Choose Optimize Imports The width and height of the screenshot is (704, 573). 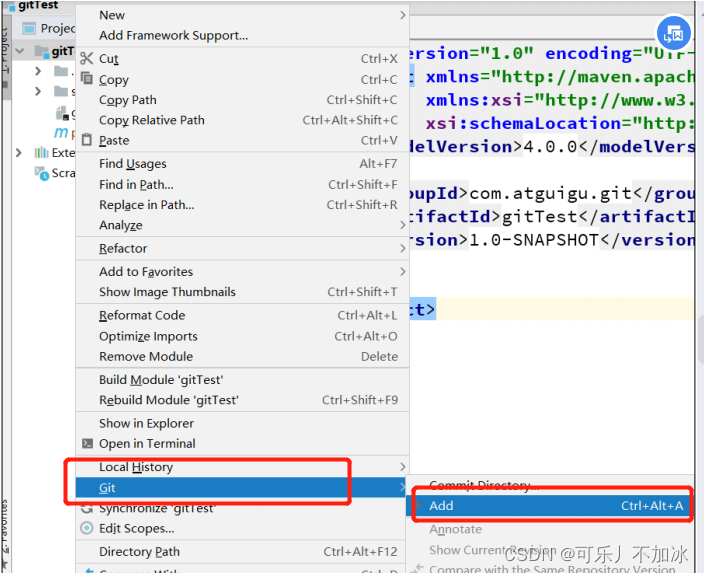pyautogui.click(x=242, y=336)
